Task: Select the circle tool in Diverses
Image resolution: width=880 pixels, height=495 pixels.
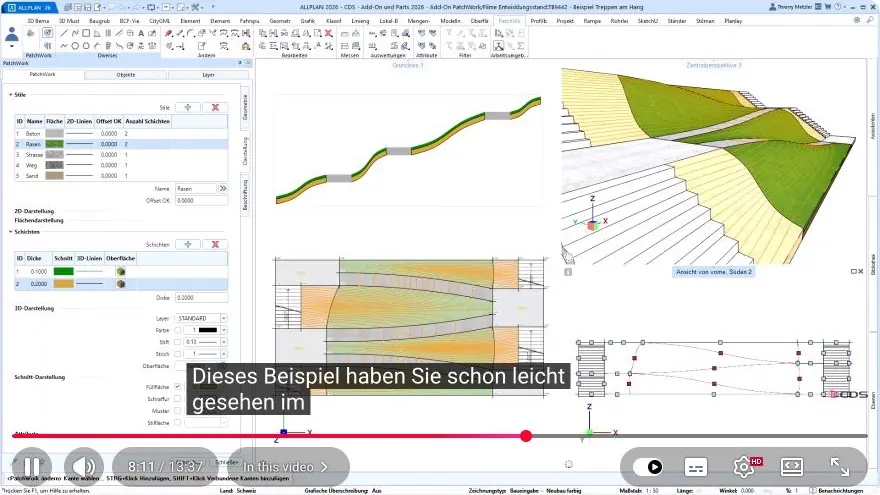Action: pos(75,46)
